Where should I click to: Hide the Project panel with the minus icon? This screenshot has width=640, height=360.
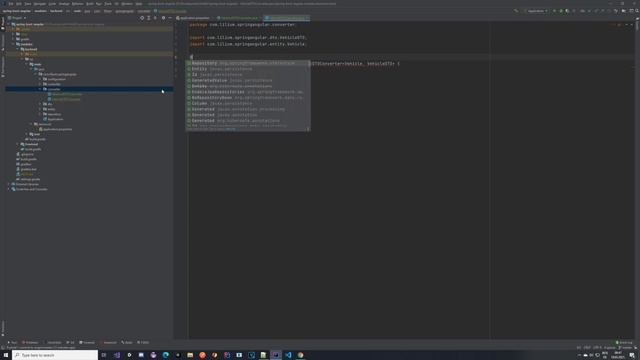click(170, 18)
